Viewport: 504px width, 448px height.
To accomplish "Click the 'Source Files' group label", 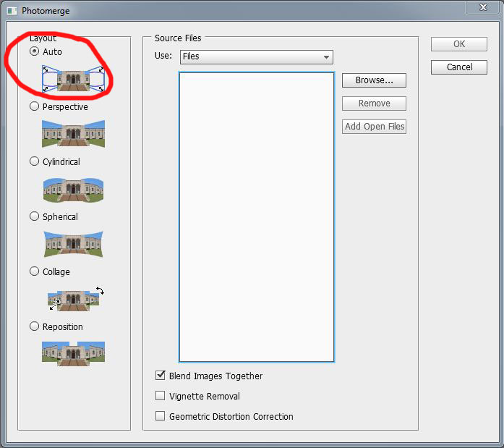I will click(178, 38).
